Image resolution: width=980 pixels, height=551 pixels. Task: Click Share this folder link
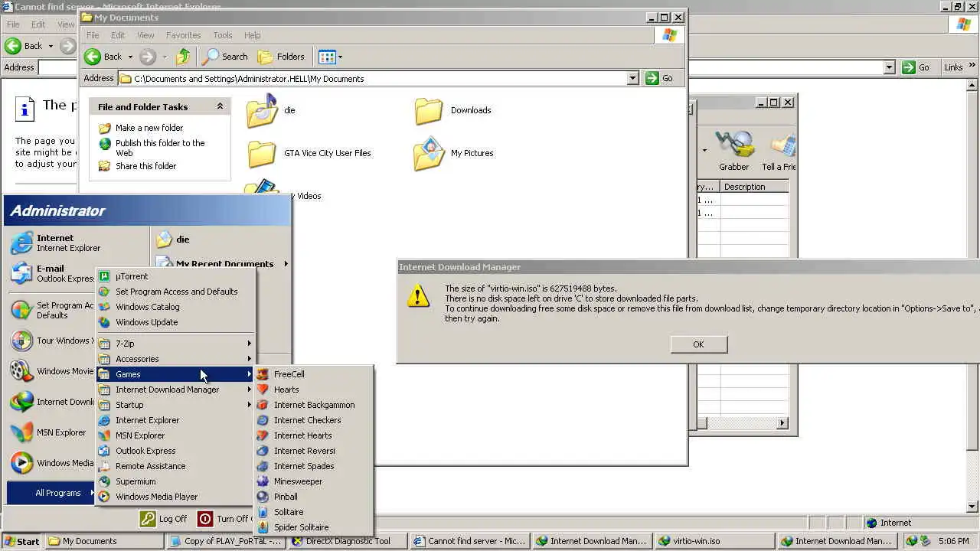click(145, 166)
